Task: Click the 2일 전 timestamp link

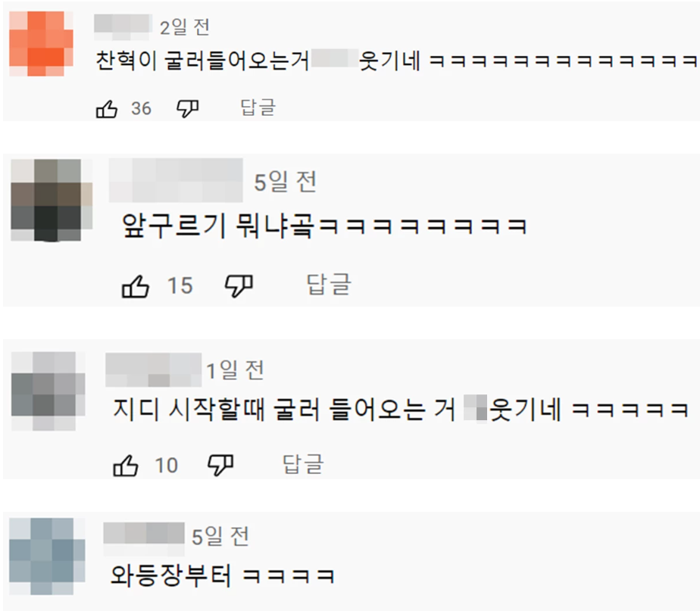Action: point(185,28)
